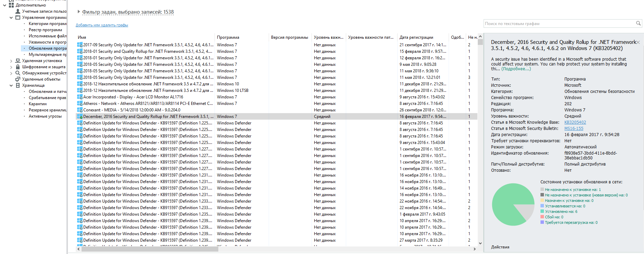Click the vertical scrollbar up arrow of the list
The width and height of the screenshot is (644, 254).
coord(480,36)
